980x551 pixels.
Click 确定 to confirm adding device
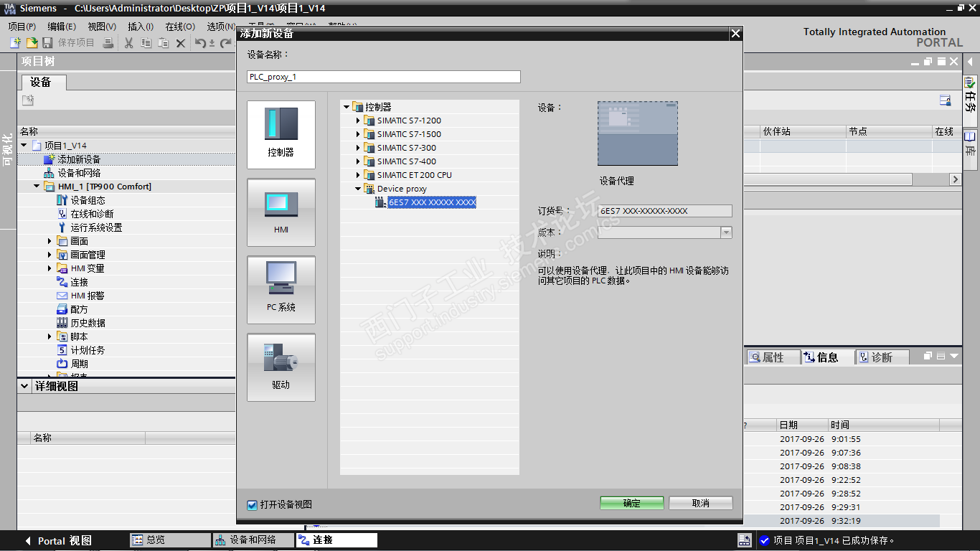pyautogui.click(x=632, y=504)
